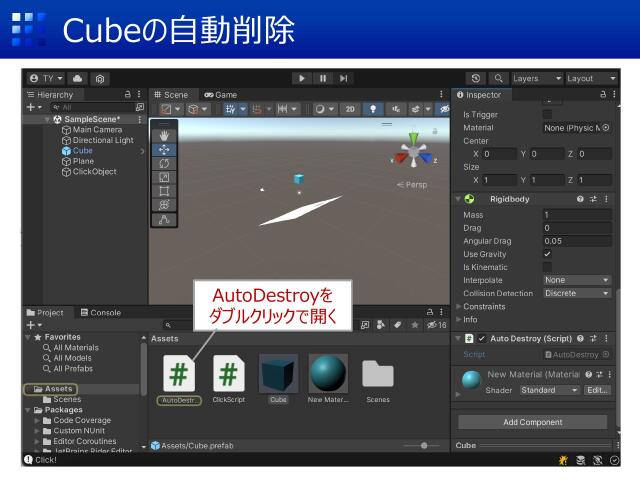Viewport: 640px width, 480px height.
Task: Click the Edit button beside Shader
Action: [x=597, y=390]
